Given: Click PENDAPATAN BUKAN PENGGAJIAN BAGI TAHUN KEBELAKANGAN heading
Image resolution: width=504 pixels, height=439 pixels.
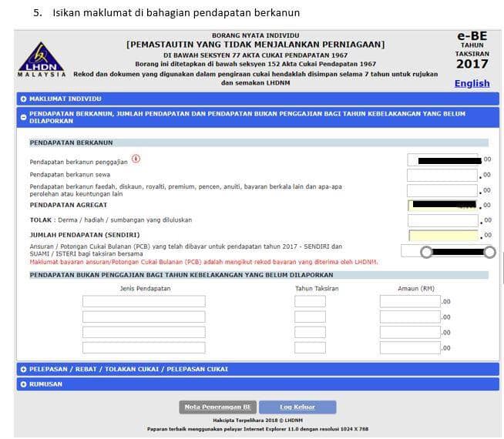Looking at the screenshot, I should [181, 275].
